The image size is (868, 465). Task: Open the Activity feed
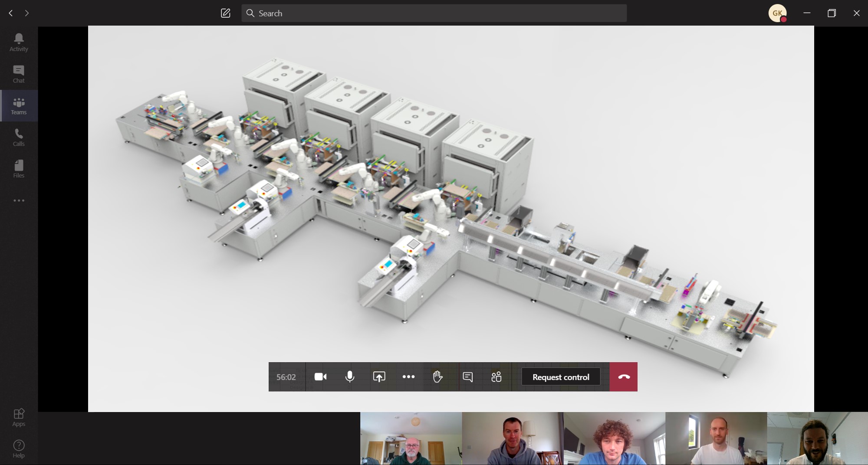(18, 42)
